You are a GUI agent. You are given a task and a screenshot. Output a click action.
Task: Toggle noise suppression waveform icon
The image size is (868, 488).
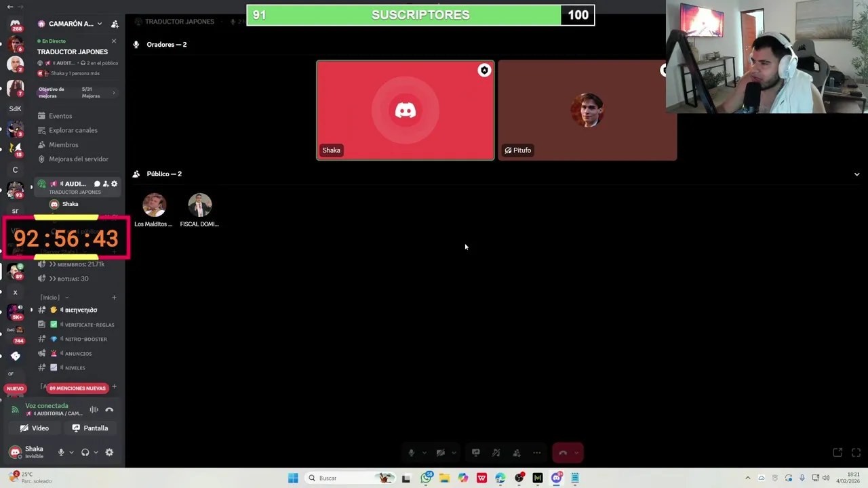[x=94, y=409]
